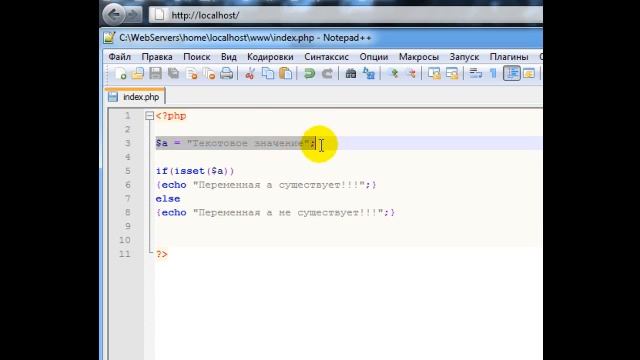Toggle Show All Characters pilcrow icon

(493, 73)
